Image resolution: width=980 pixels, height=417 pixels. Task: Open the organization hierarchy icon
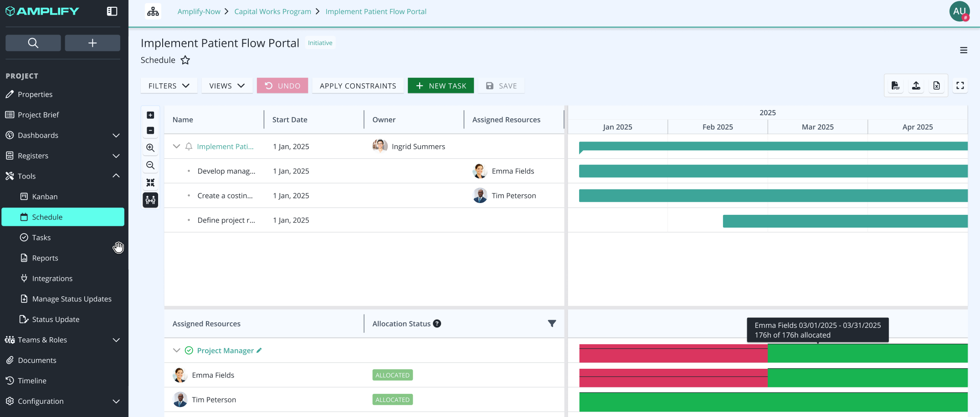point(153,11)
